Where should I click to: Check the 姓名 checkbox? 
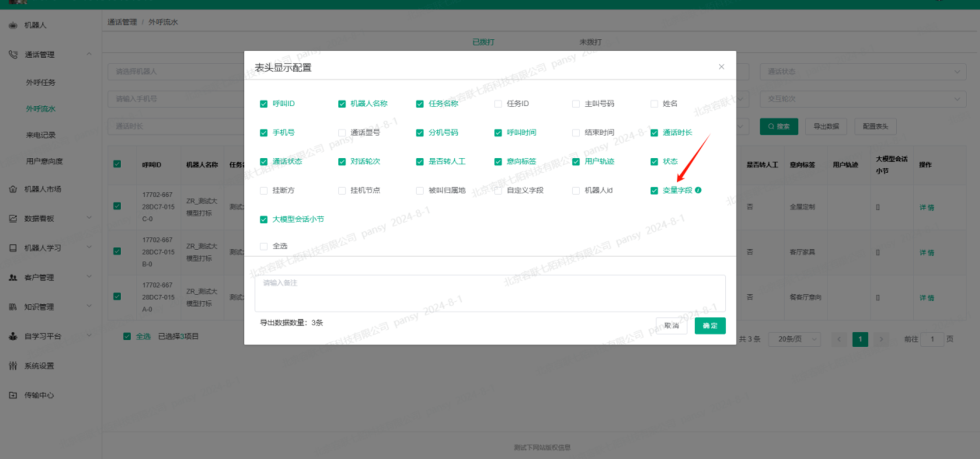click(x=654, y=104)
